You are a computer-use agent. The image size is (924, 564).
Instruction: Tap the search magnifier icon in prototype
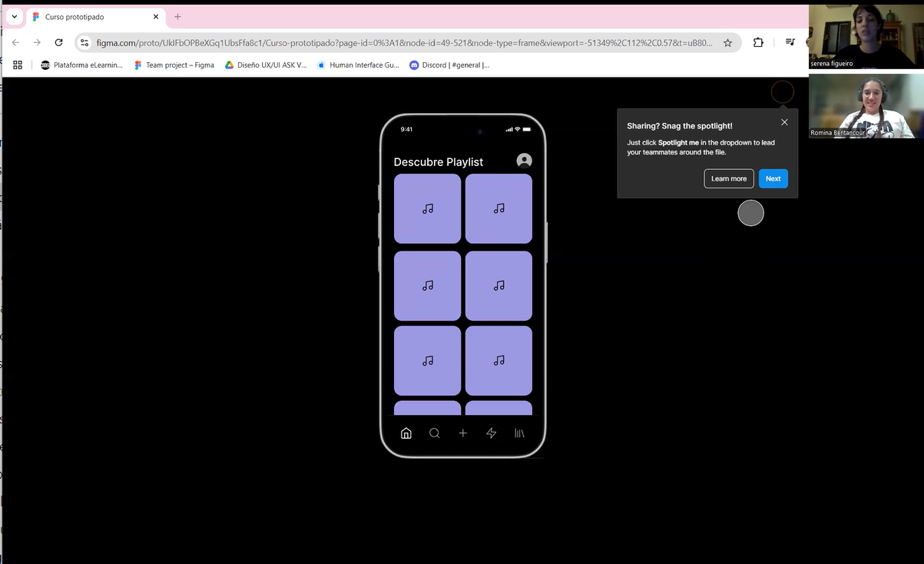[x=435, y=433]
